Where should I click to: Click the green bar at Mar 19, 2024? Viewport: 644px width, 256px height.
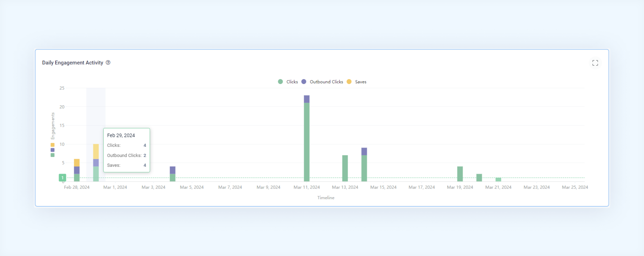pos(460,174)
